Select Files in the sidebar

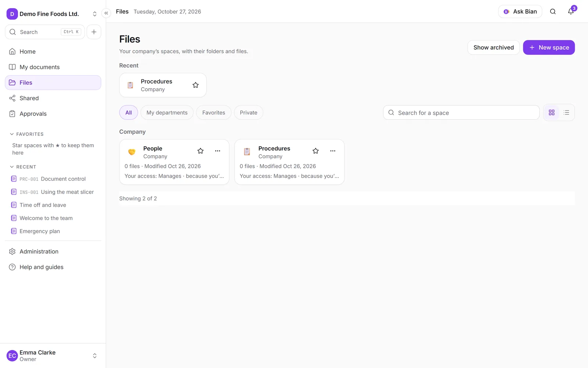coord(53,82)
